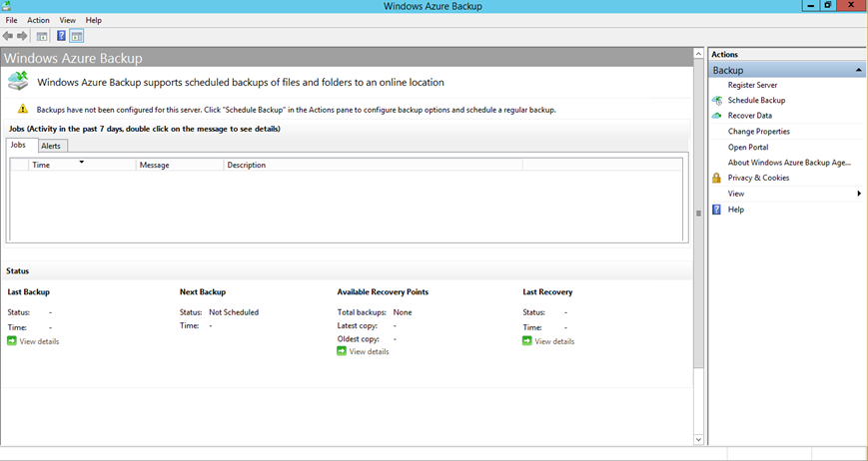Select the yellow warning icon beside backup notice
The width and height of the screenshot is (868, 461).
point(22,109)
